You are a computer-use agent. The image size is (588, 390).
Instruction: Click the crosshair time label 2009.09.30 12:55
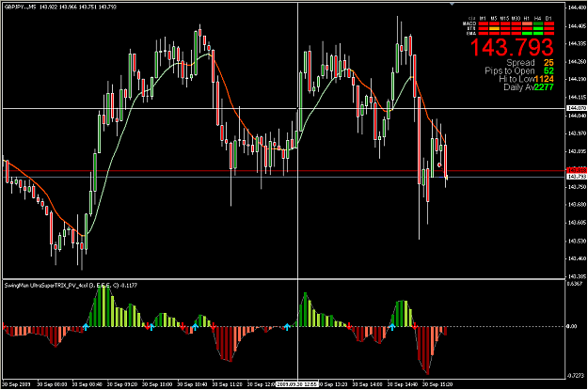pos(297,384)
